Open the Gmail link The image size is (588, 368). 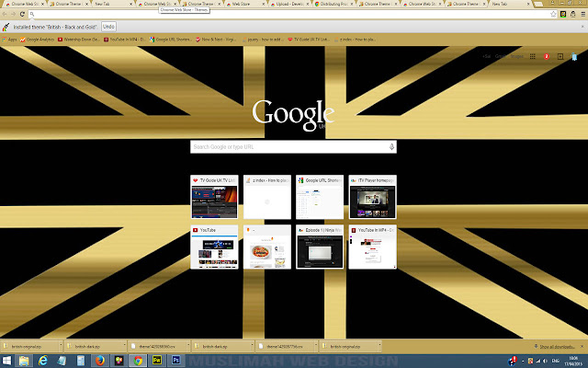(500, 56)
